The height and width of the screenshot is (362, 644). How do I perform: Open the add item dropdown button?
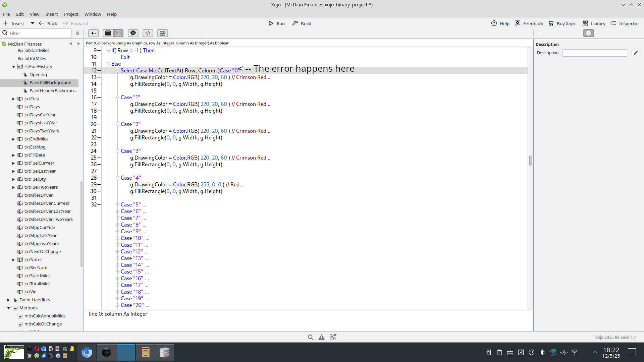[x=94, y=33]
